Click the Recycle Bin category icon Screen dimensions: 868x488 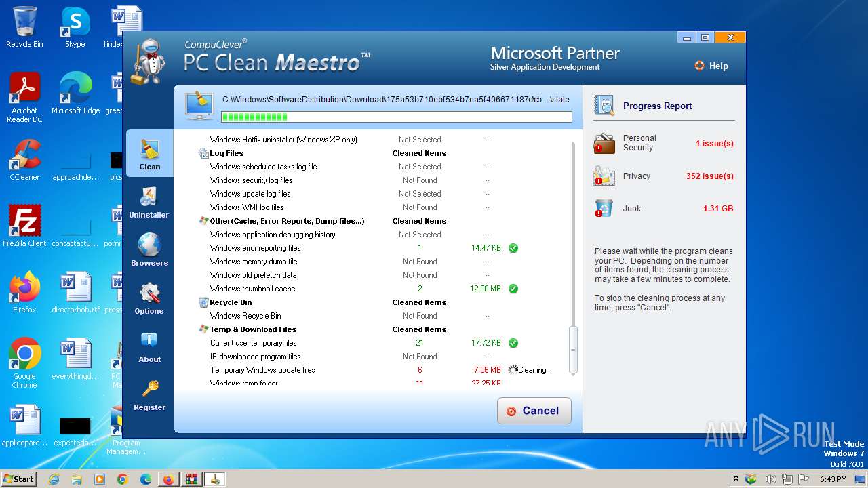203,302
